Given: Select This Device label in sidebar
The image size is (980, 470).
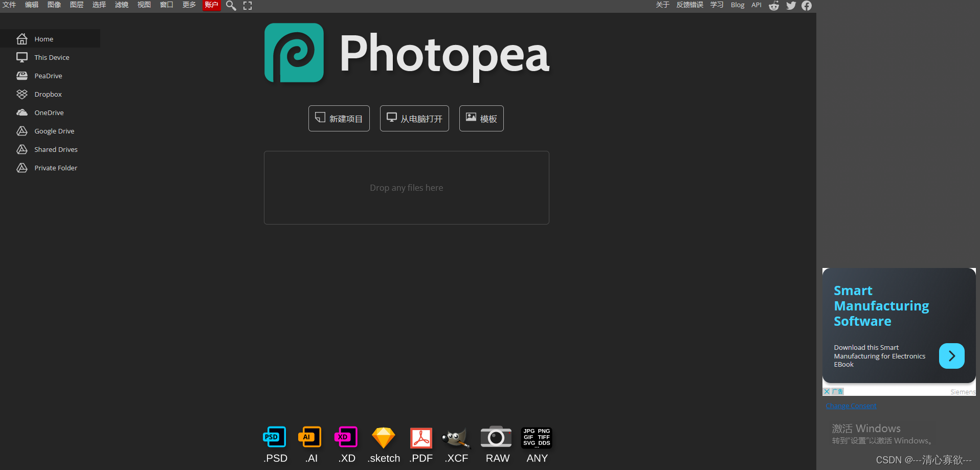Looking at the screenshot, I should pos(52,58).
